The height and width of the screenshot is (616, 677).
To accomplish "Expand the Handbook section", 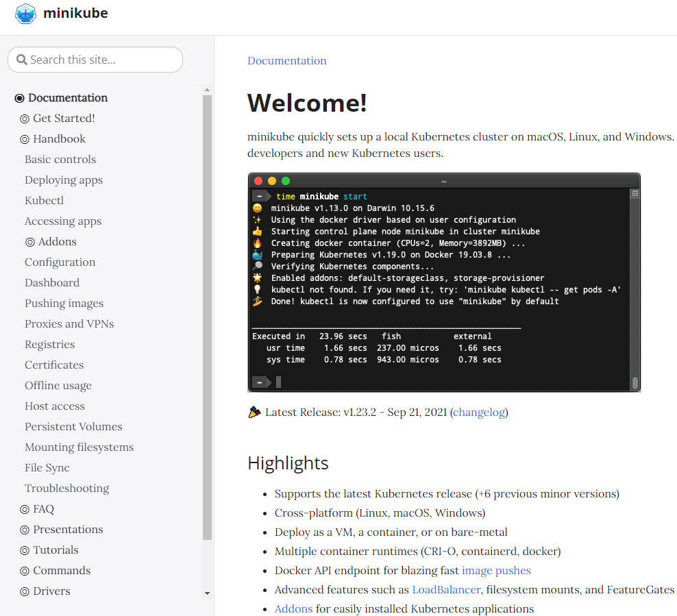I will click(59, 139).
